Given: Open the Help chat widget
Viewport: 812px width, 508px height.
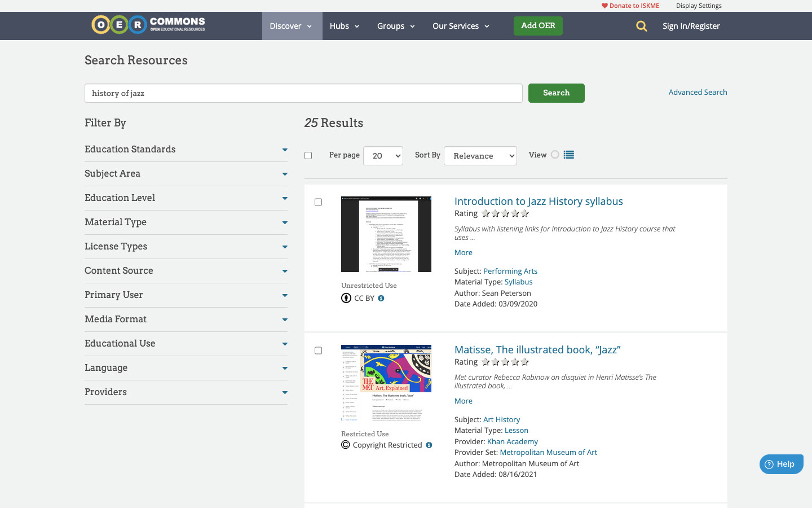Looking at the screenshot, I should (x=781, y=464).
